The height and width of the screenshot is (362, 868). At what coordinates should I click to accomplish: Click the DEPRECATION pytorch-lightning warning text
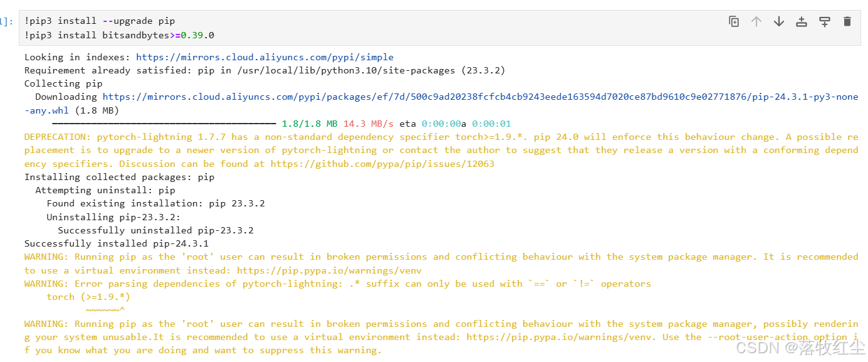[441, 151]
